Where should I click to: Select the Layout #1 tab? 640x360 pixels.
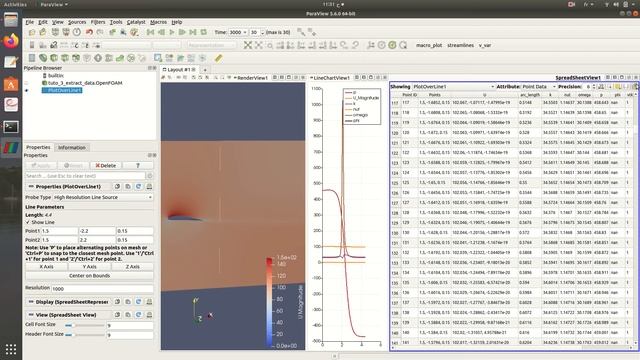point(178,70)
